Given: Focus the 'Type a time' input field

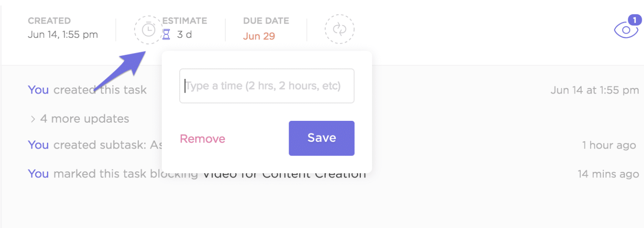Looking at the screenshot, I should [267, 86].
